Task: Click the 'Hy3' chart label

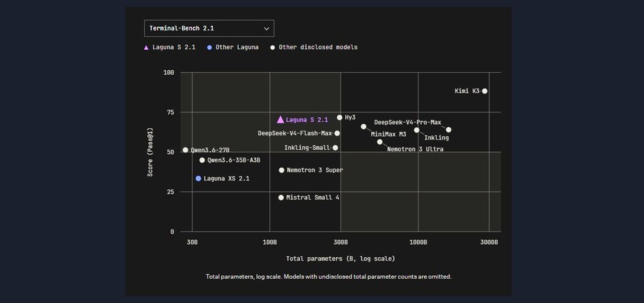Action: click(350, 118)
